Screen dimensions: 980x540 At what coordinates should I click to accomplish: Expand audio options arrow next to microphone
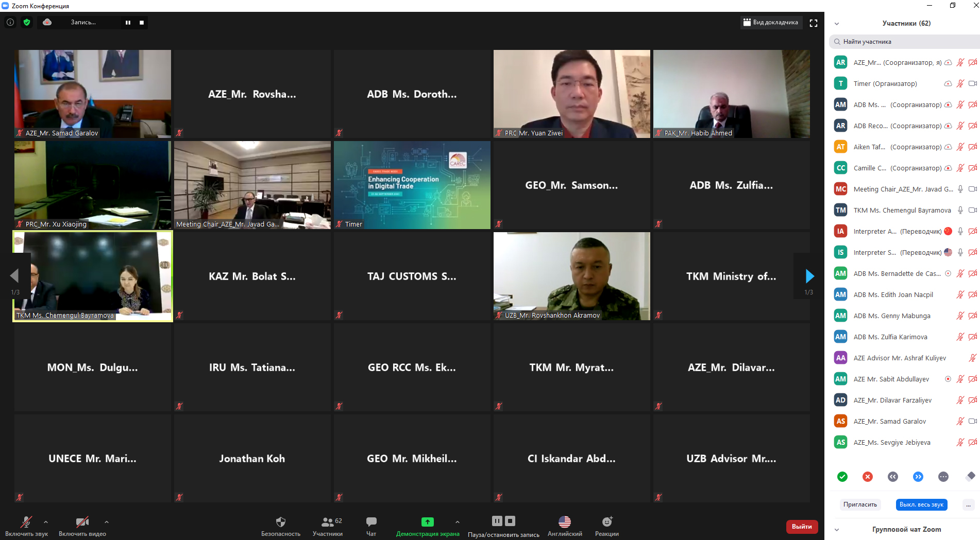46,522
